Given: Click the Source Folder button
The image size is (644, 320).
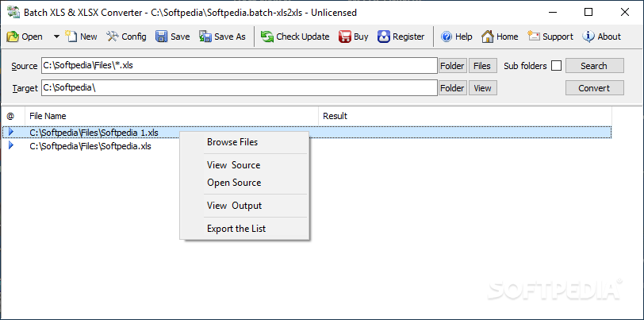Looking at the screenshot, I should pyautogui.click(x=453, y=66).
